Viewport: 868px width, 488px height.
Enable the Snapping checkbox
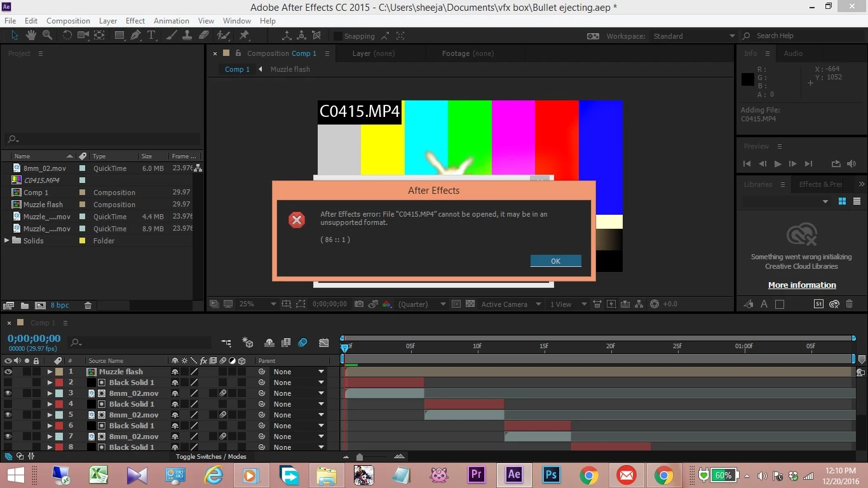[338, 36]
